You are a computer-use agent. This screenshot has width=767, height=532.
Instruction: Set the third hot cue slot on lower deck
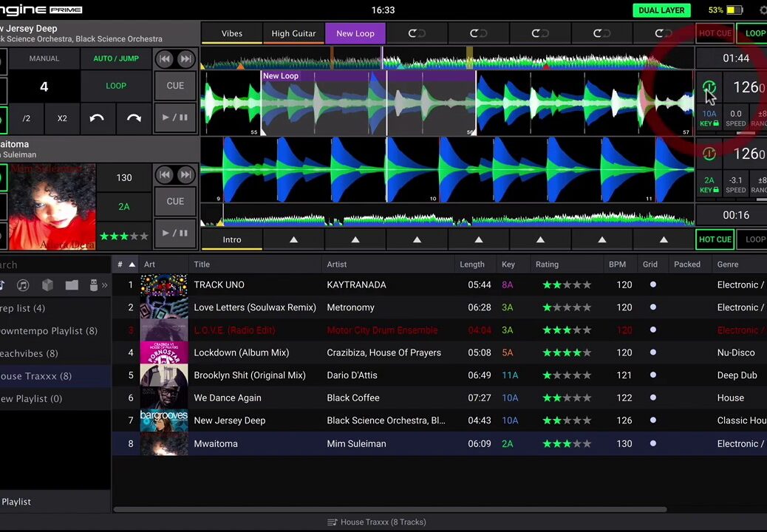355,239
